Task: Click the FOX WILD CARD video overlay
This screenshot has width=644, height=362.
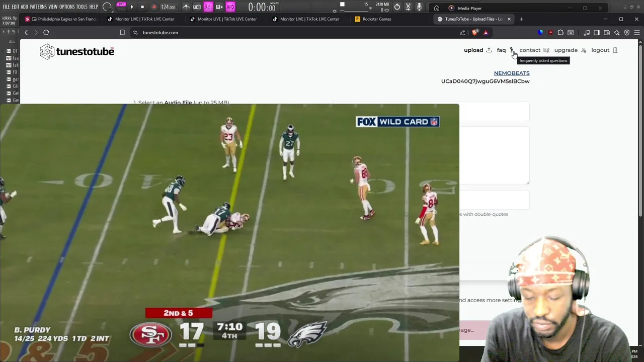Action: (397, 122)
